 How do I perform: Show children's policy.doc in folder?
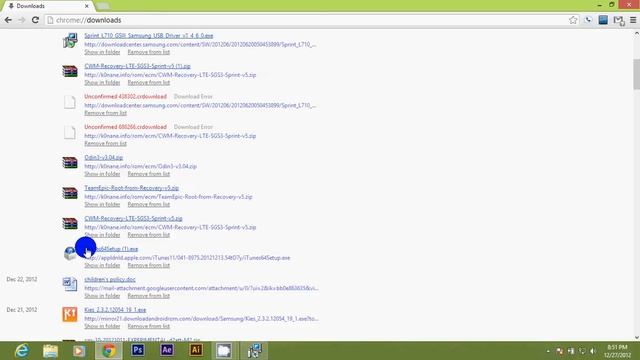coord(102,296)
